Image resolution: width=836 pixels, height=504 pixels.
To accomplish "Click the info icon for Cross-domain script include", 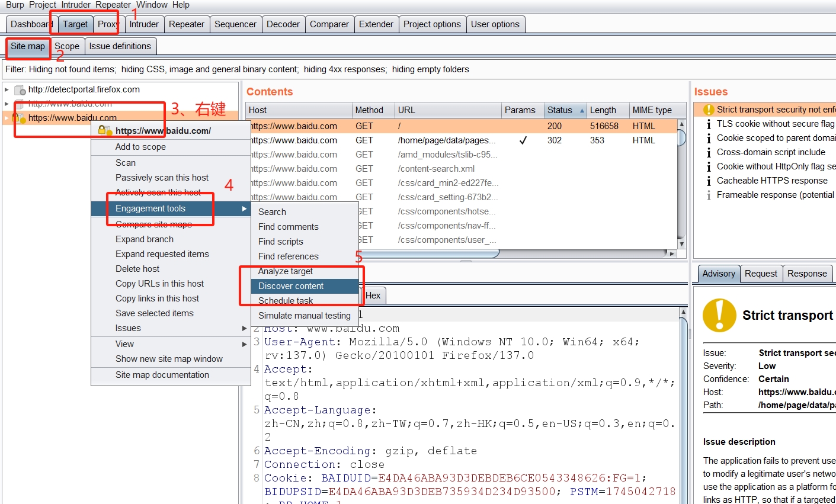I will [709, 152].
